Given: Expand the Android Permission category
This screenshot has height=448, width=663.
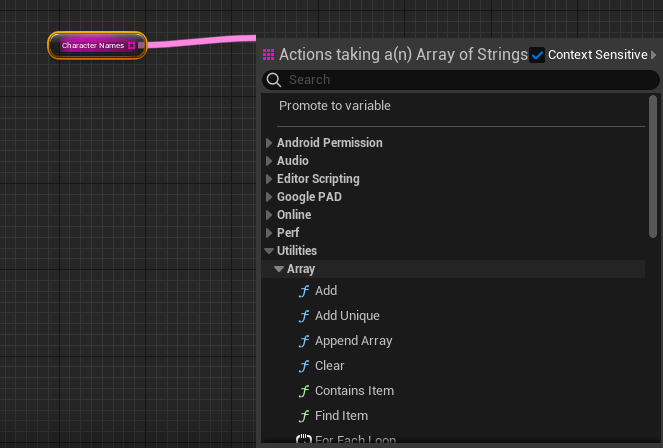Looking at the screenshot, I should tap(269, 143).
